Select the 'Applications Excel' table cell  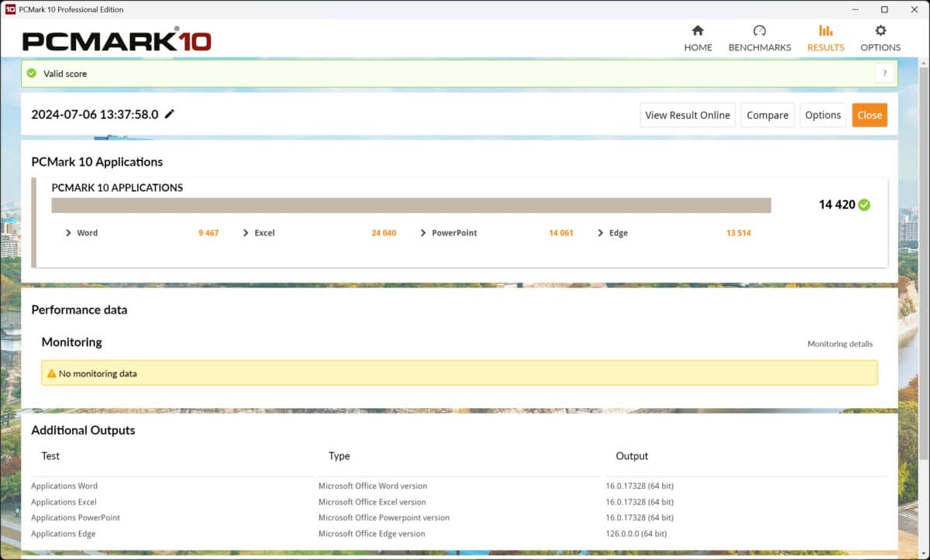(64, 502)
